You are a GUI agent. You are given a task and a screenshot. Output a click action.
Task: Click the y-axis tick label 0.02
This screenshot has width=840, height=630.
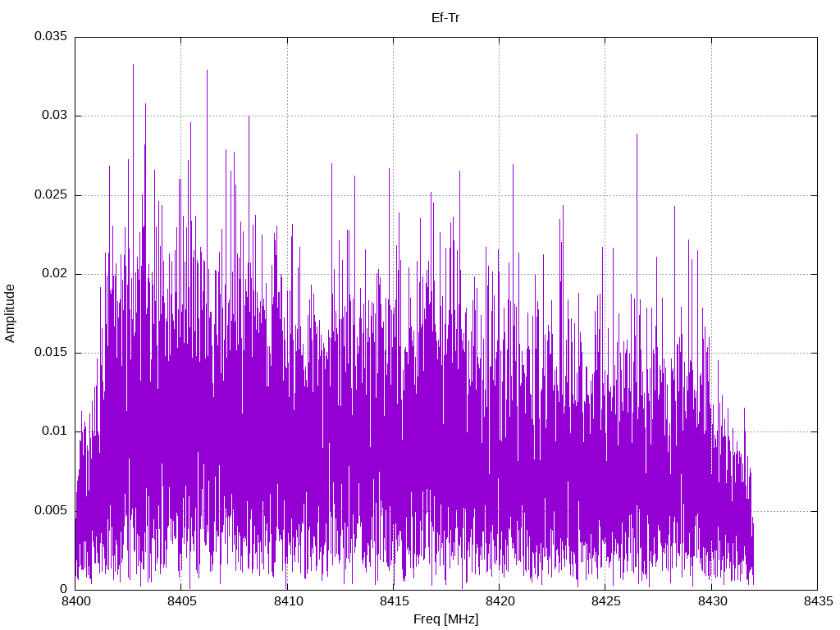pos(55,273)
